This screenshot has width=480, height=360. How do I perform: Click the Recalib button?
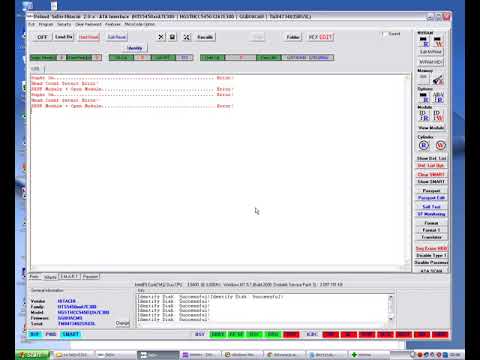(x=205, y=37)
